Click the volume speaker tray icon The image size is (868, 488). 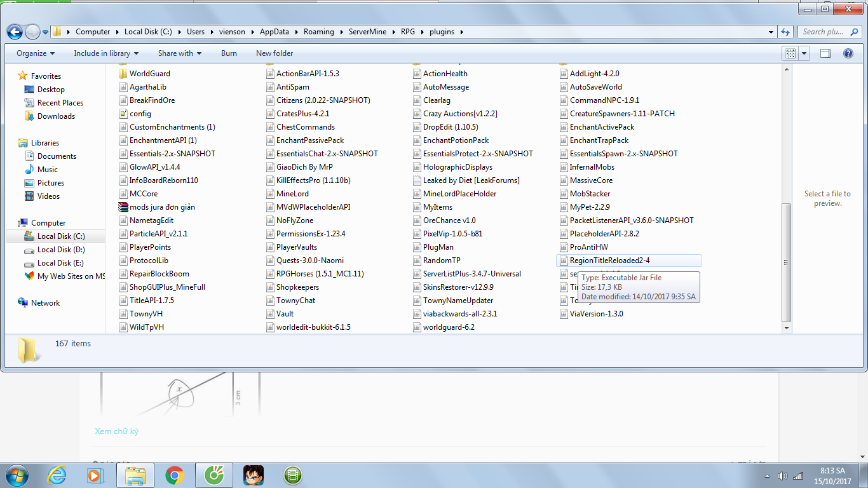(783, 476)
